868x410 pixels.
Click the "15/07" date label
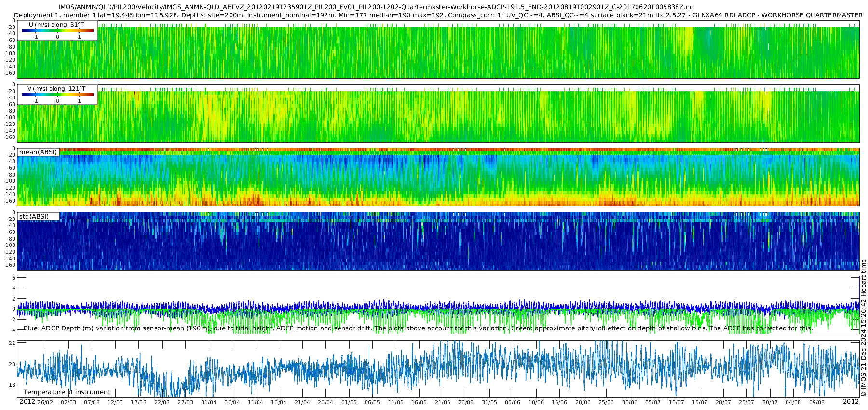pyautogui.click(x=700, y=403)
